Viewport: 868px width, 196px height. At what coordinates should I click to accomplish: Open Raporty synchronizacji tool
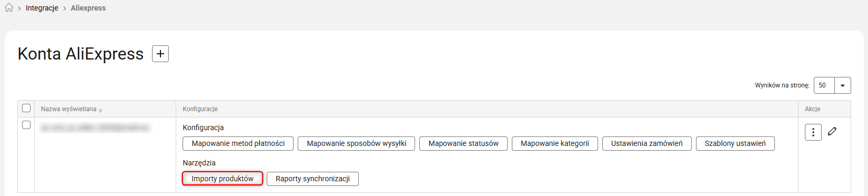click(x=312, y=179)
